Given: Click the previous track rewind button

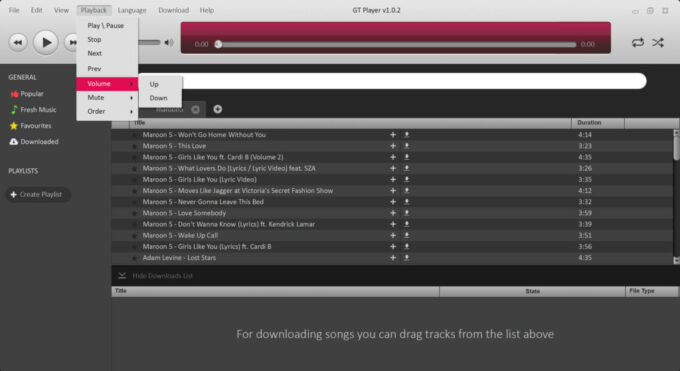Looking at the screenshot, I should [18, 43].
